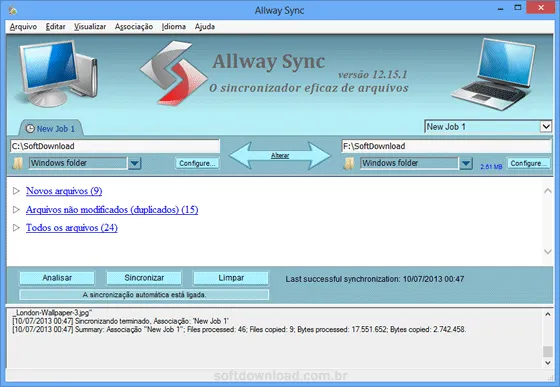Open the Novos arquivos (9) link
Viewport: 560px width, 387px height.
64,191
